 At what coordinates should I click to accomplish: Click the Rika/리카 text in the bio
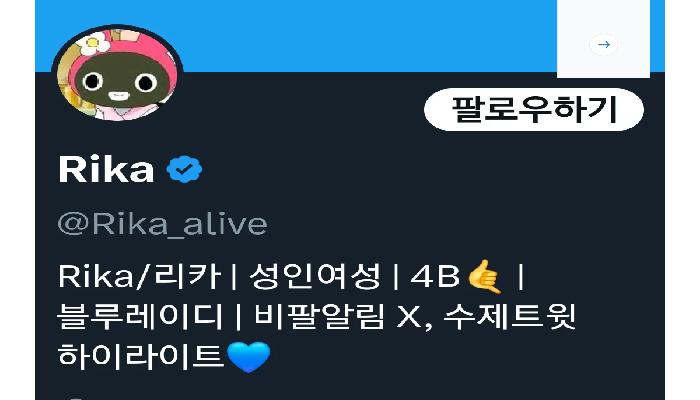click(x=139, y=276)
